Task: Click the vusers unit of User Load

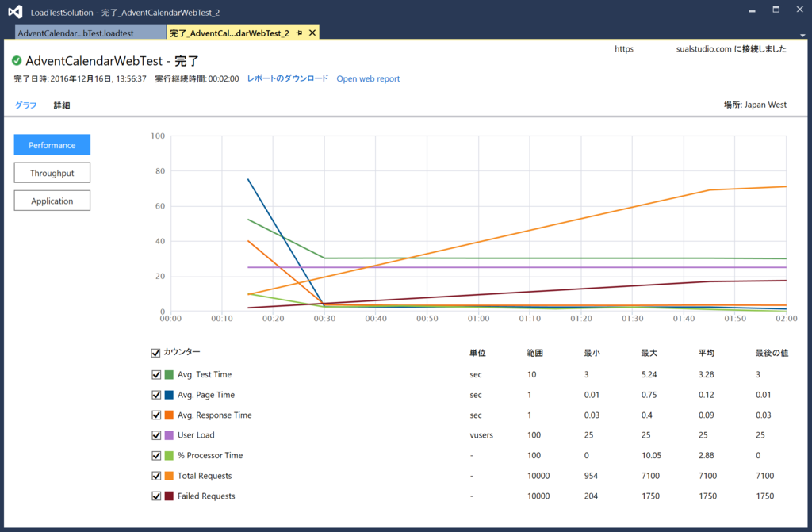Action: pos(481,435)
